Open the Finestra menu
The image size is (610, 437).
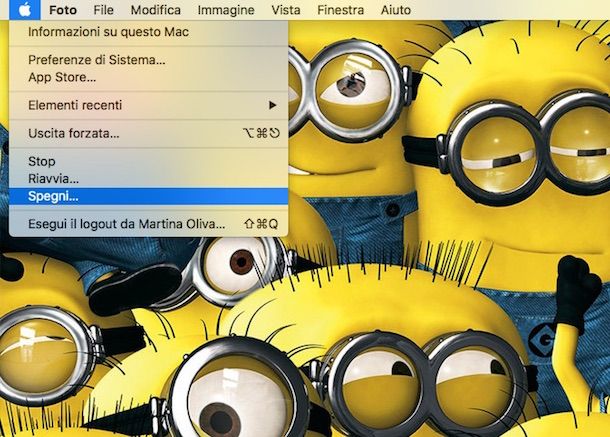point(340,10)
